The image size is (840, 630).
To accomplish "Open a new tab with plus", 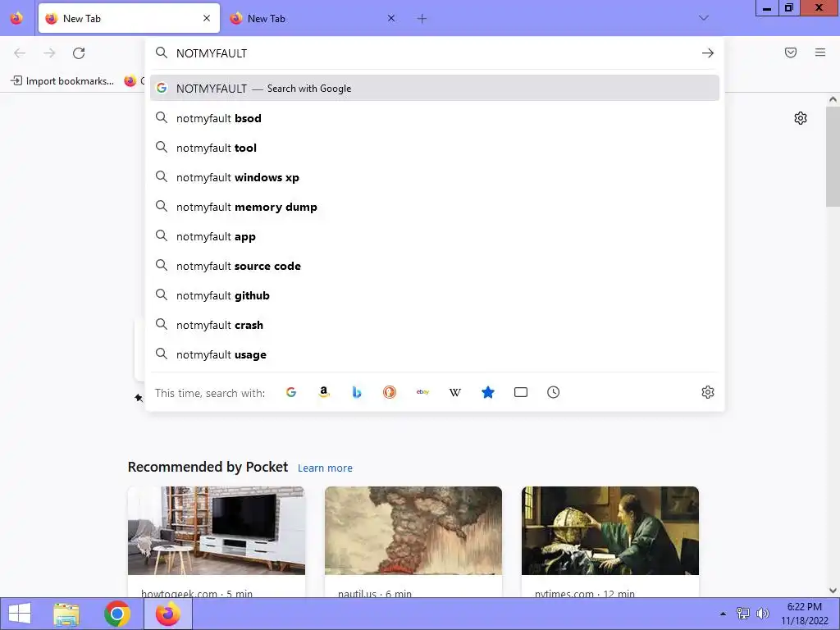I will click(x=422, y=19).
